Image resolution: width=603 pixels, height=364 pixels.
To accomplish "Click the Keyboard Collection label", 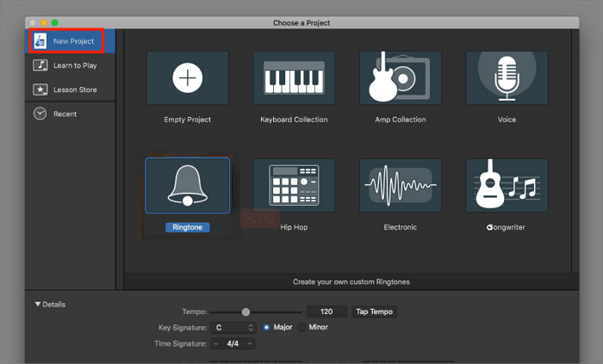I will [294, 120].
